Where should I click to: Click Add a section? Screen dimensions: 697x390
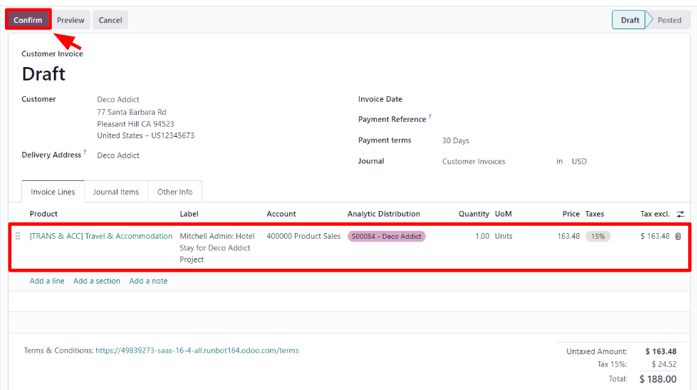tap(96, 281)
